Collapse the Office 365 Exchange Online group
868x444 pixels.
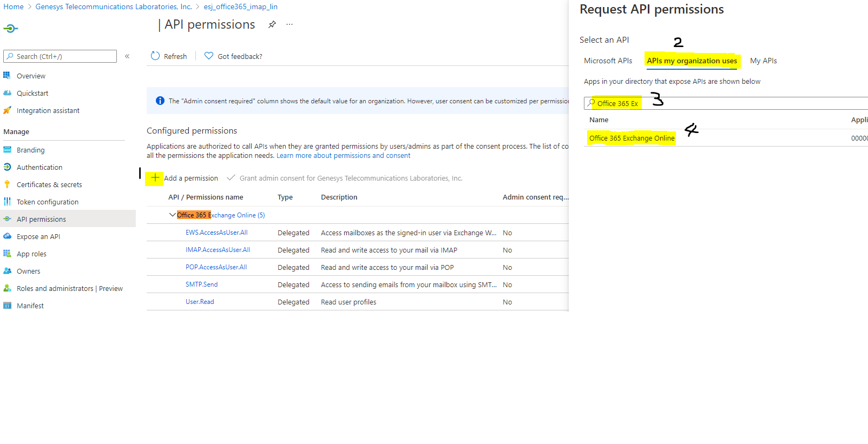(172, 215)
